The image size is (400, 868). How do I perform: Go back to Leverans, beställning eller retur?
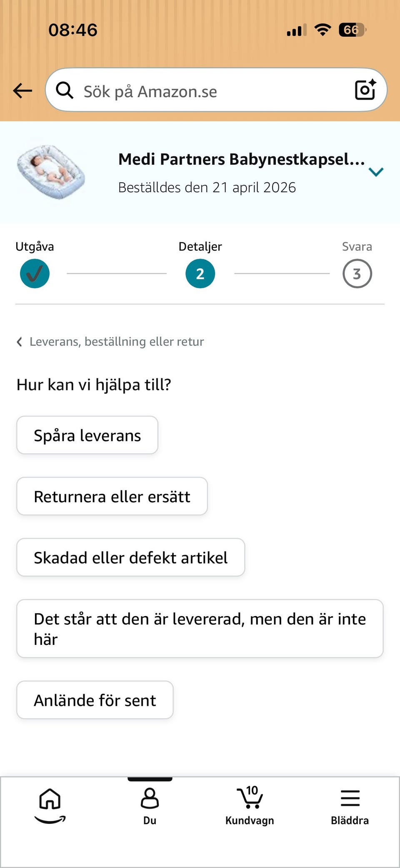click(x=110, y=342)
